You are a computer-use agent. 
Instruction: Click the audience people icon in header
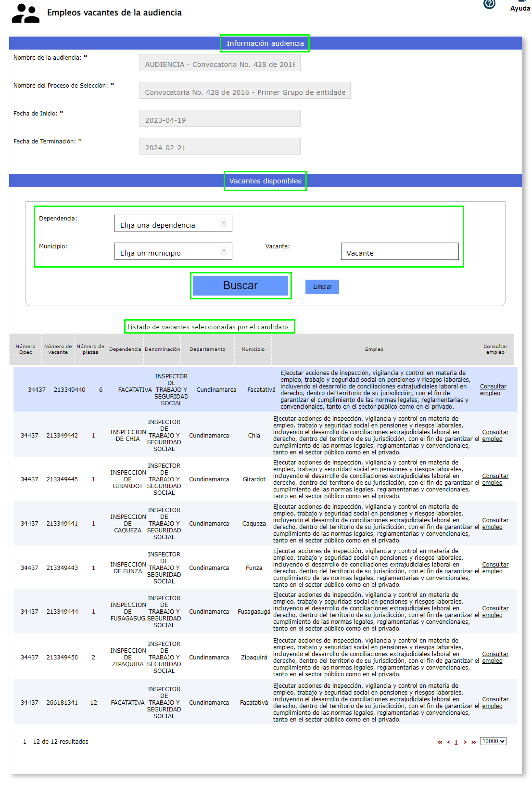point(25,13)
